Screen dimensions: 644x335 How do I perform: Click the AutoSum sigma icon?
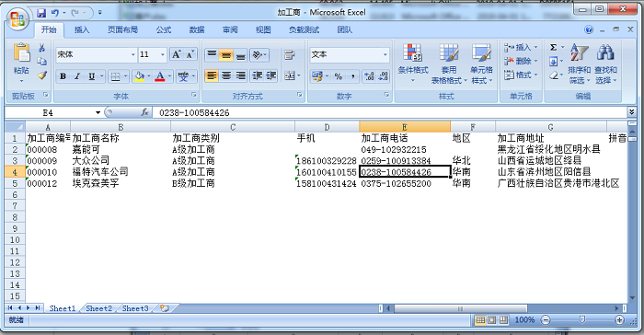point(553,47)
